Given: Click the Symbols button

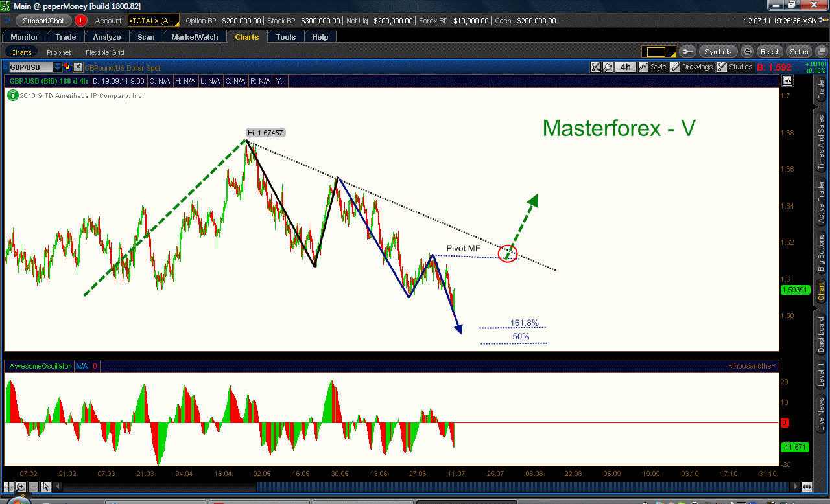Looking at the screenshot, I should [718, 52].
